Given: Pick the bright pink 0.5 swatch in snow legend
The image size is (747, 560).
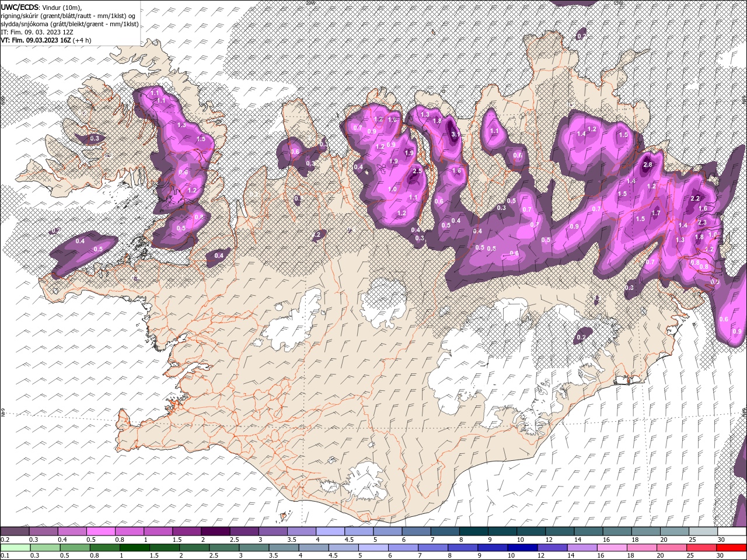Looking at the screenshot, I should pos(101,531).
